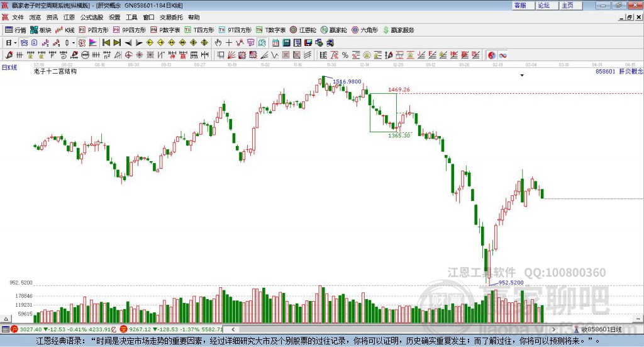The height and width of the screenshot is (347, 644).
Task: Click the 收858601日线 status entry
Action: pos(597,329)
